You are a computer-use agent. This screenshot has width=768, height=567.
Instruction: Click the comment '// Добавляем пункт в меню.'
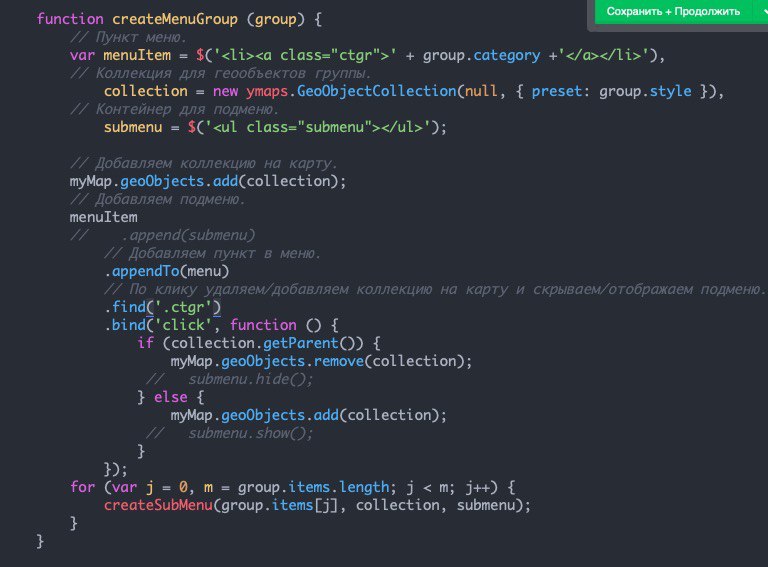[x=212, y=253]
